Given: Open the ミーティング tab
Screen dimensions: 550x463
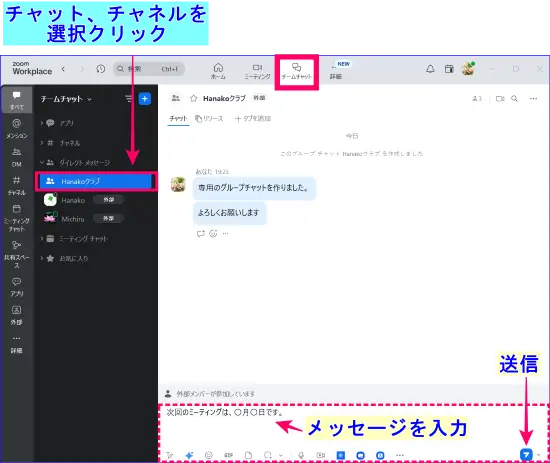Looking at the screenshot, I should [257, 71].
